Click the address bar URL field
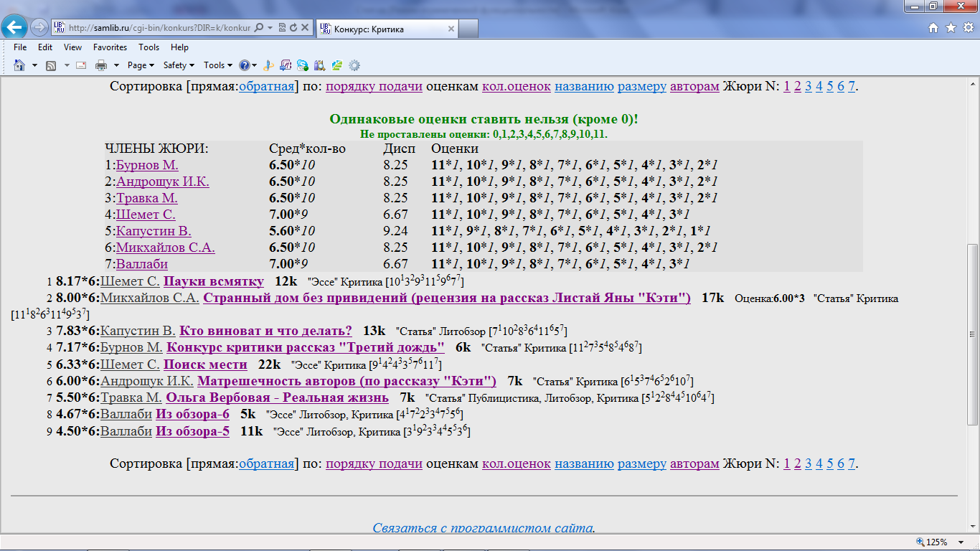The width and height of the screenshot is (980, 551). 158,28
